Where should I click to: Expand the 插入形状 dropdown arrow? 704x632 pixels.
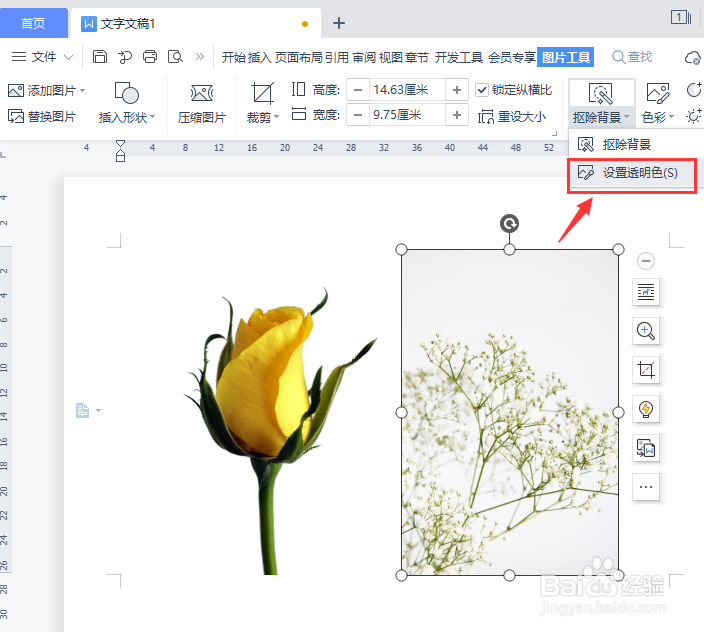tap(153, 117)
